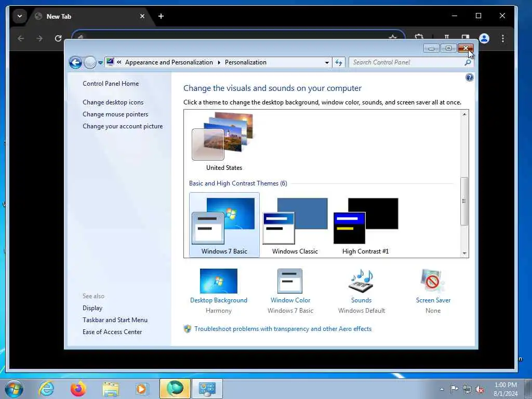Open Change desktop icons link
The width and height of the screenshot is (532, 399).
113,102
